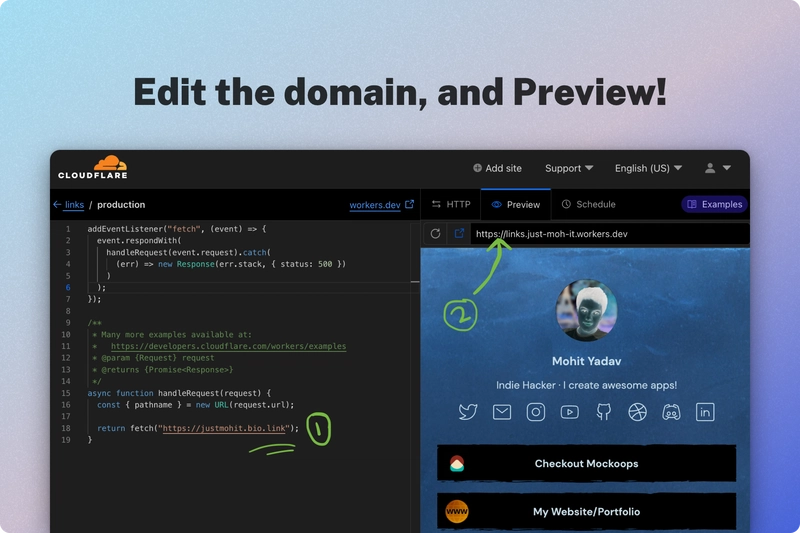The height and width of the screenshot is (533, 800).
Task: Click the justmohit.bio.link URL in code
Action: pyautogui.click(x=224, y=428)
